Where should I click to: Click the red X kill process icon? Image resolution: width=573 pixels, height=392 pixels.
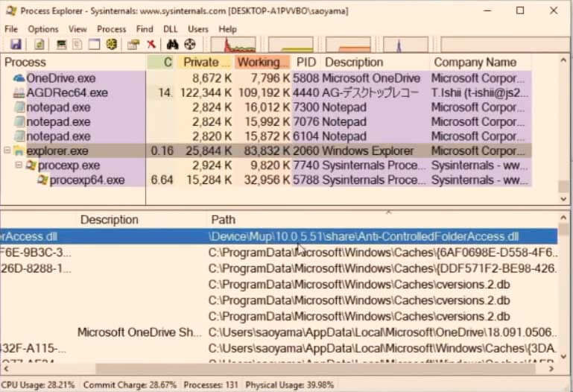tap(151, 45)
